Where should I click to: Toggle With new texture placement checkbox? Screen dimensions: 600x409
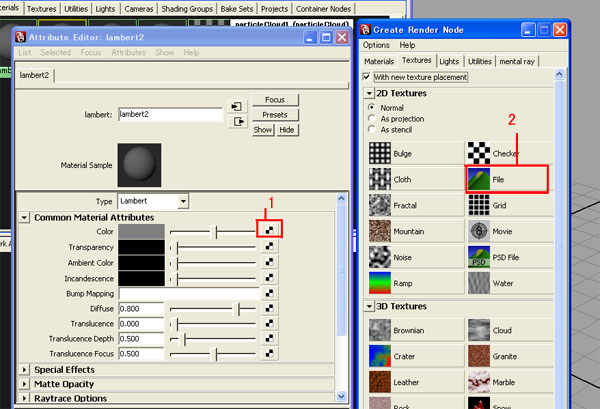pyautogui.click(x=369, y=77)
